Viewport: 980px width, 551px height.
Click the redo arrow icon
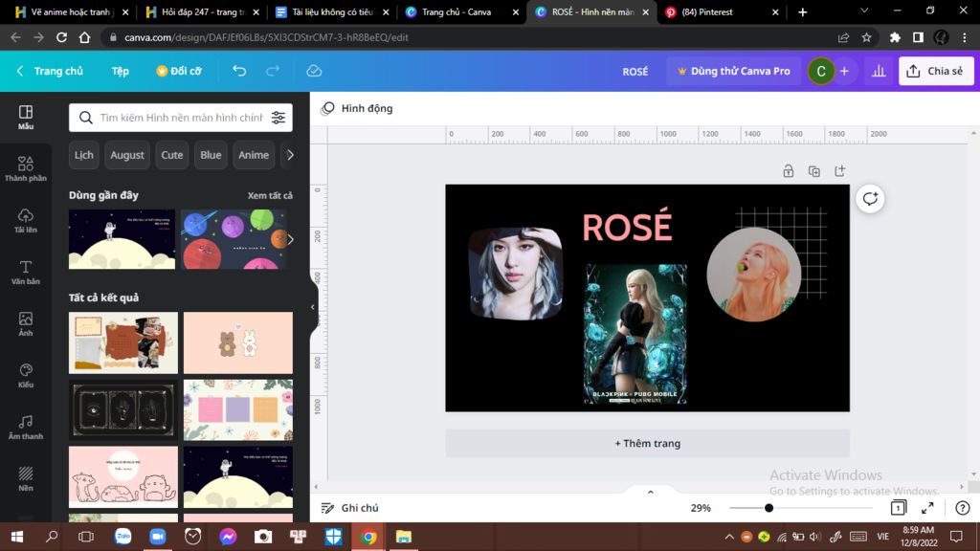[273, 71]
